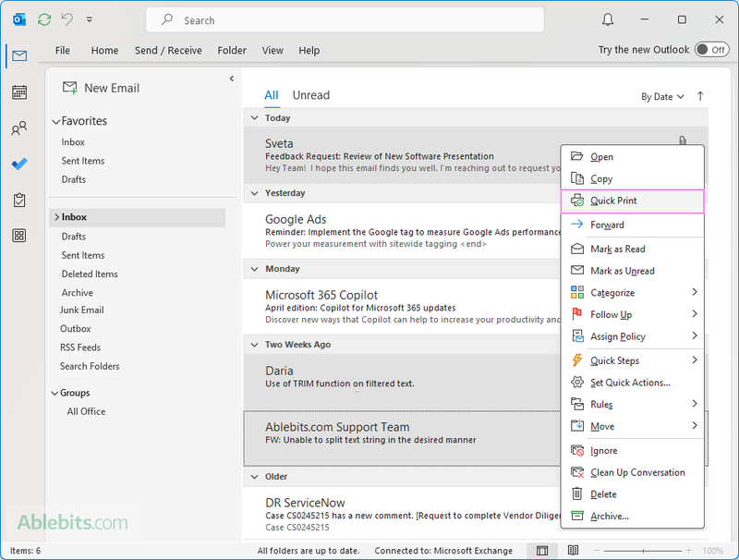The height and width of the screenshot is (560, 739).
Task: Open the Quick Access Toolbar customize dropdown
Action: [89, 19]
